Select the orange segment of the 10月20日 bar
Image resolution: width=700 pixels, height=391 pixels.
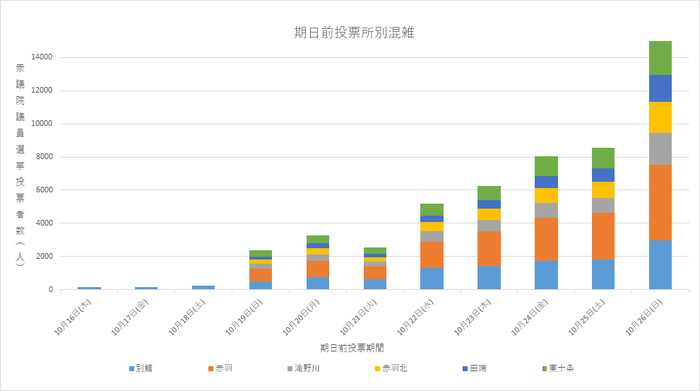click(318, 269)
